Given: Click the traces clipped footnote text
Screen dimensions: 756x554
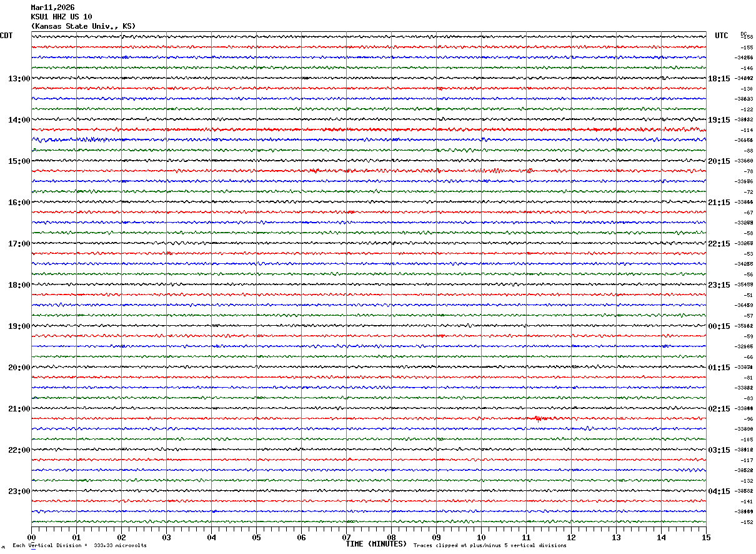Looking at the screenshot, I should 490,546.
